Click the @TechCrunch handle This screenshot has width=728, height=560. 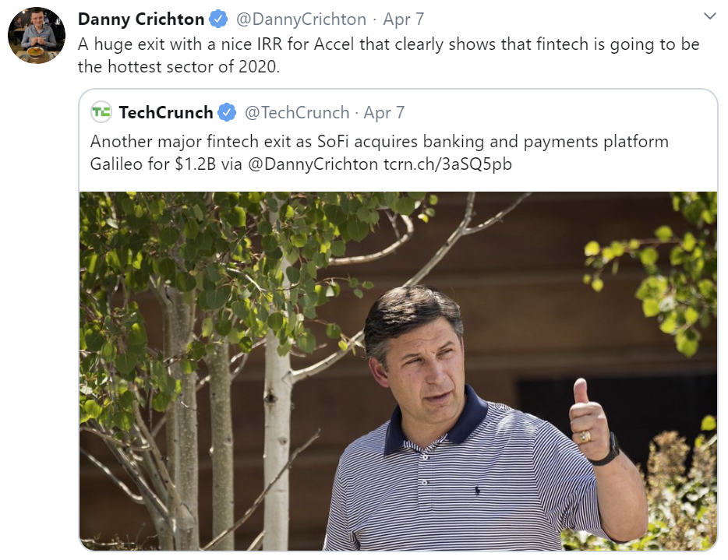click(x=297, y=112)
